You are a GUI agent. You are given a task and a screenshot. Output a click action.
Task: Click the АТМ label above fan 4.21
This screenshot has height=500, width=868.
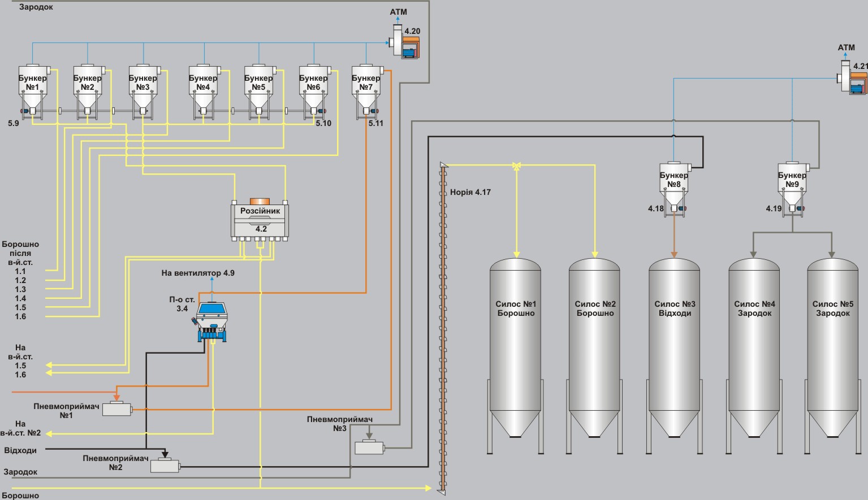(x=846, y=47)
